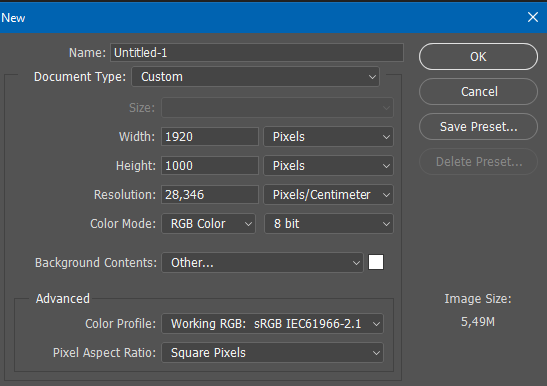Open the Document Type dropdown

[x=255, y=77]
